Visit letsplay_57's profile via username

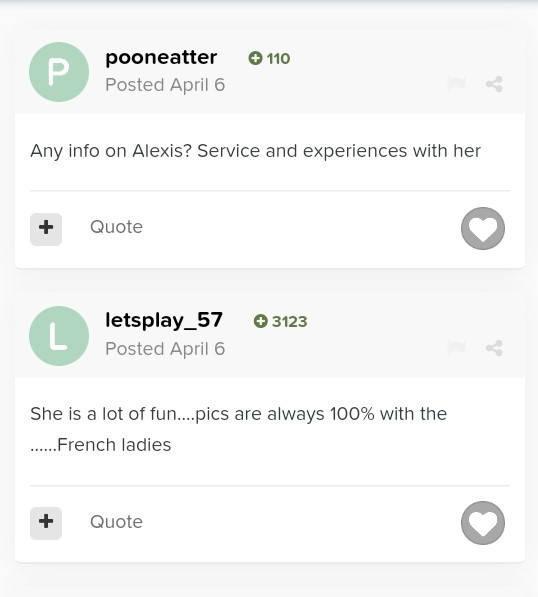164,321
